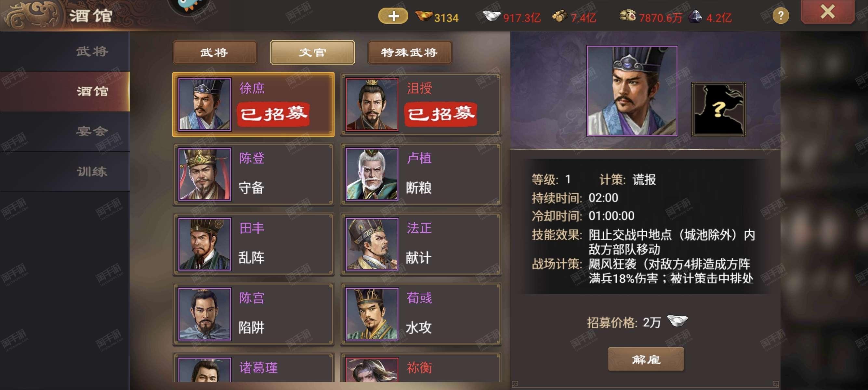Click the iron ore resource icon
The width and height of the screenshot is (868, 390).
(x=695, y=16)
